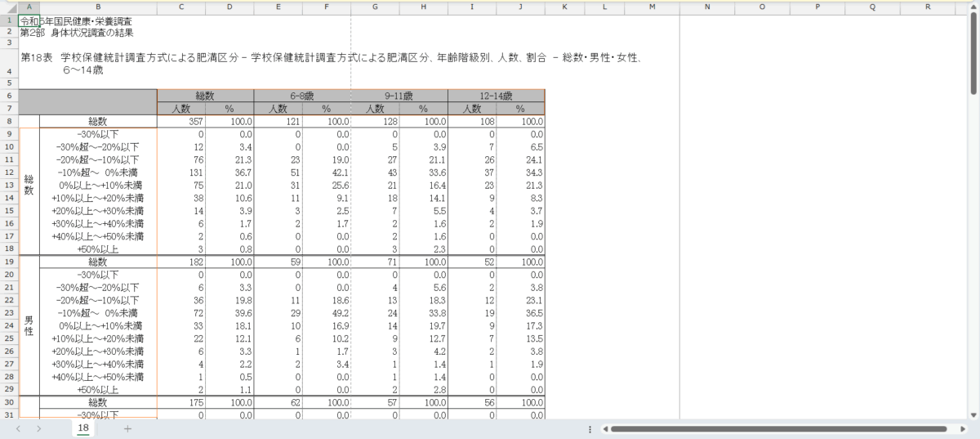
Task: Open the sheet tab named 18
Action: click(x=83, y=428)
